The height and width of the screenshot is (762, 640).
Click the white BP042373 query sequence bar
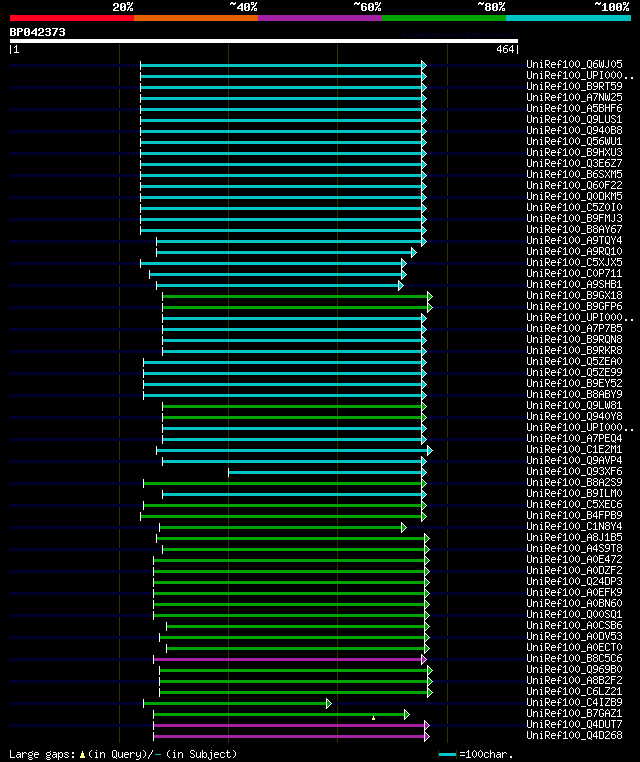pyautogui.click(x=264, y=41)
